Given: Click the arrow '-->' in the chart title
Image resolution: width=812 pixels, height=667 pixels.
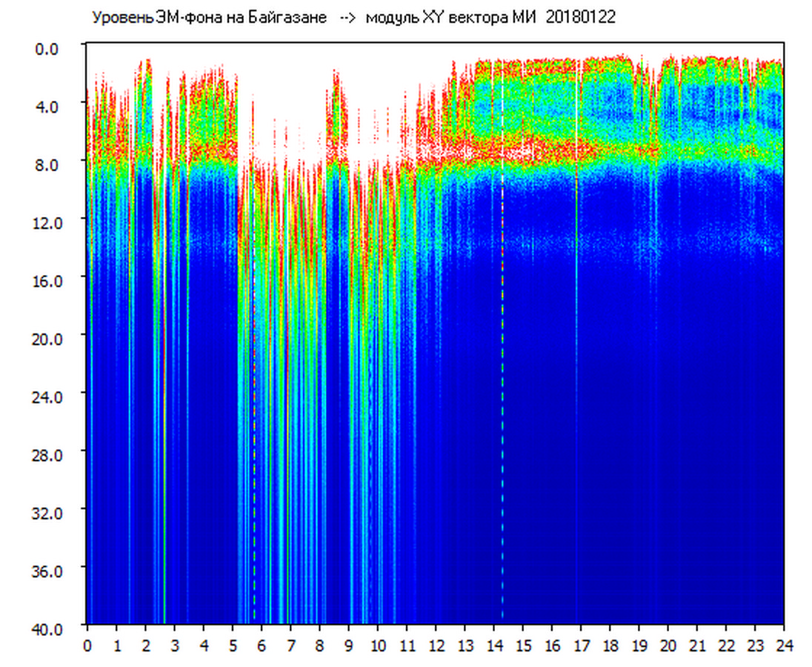Looking at the screenshot, I should pos(349,18).
